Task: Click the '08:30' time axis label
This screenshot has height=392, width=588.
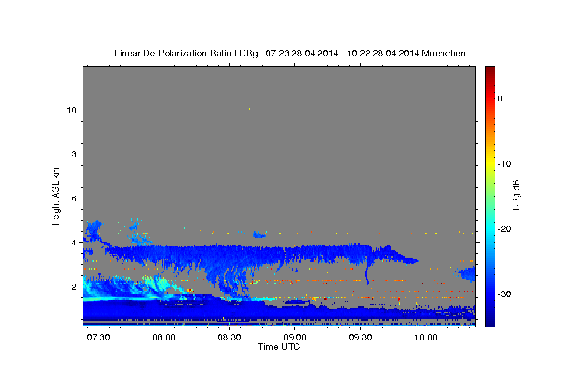Action: 229,338
